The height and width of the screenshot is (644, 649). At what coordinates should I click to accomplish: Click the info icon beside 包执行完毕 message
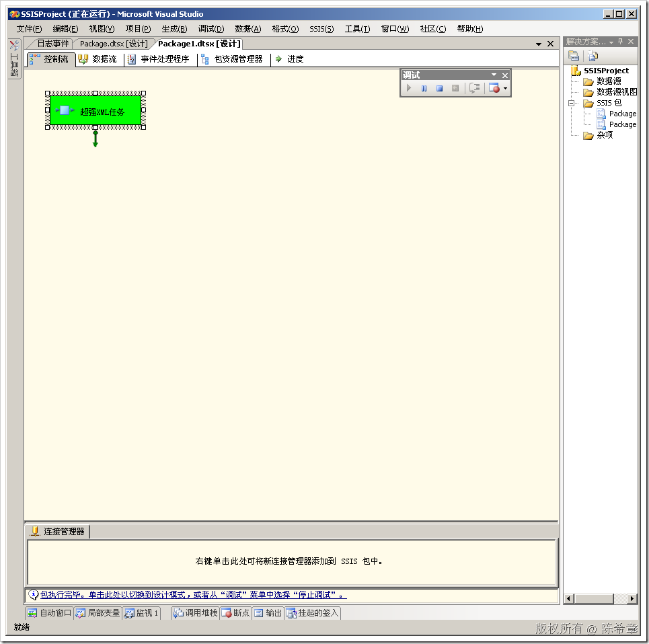(33, 595)
